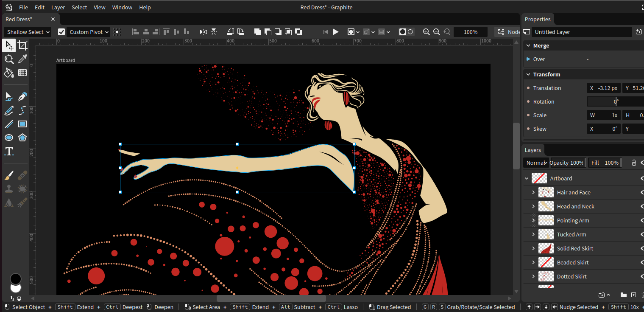Click the zoom in magnifier icon
This screenshot has width=644, height=312.
click(x=427, y=32)
